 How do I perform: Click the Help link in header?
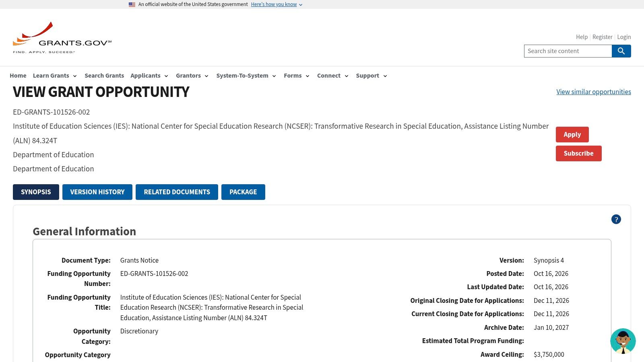pyautogui.click(x=582, y=37)
